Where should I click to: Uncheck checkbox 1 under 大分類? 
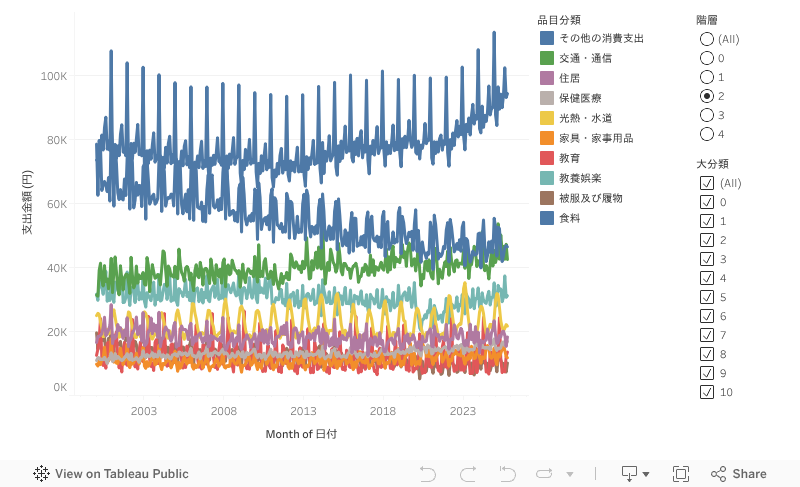707,221
